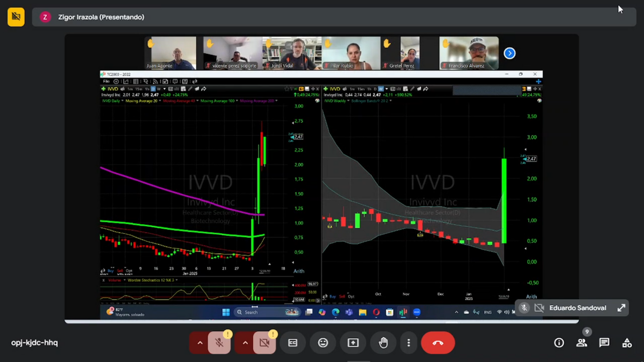Select the pencil drawing tool in TC2000
This screenshot has width=644, height=362.
tap(190, 89)
